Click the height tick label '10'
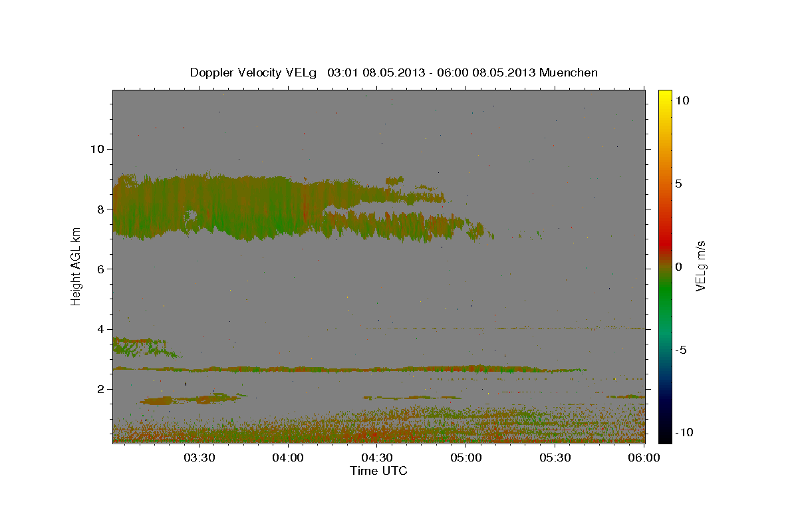 (97, 149)
